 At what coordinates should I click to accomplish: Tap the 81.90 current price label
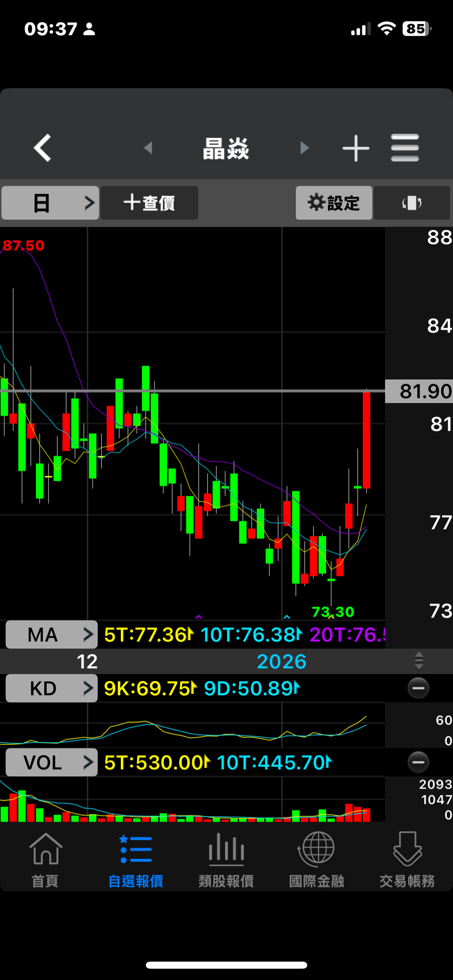419,391
